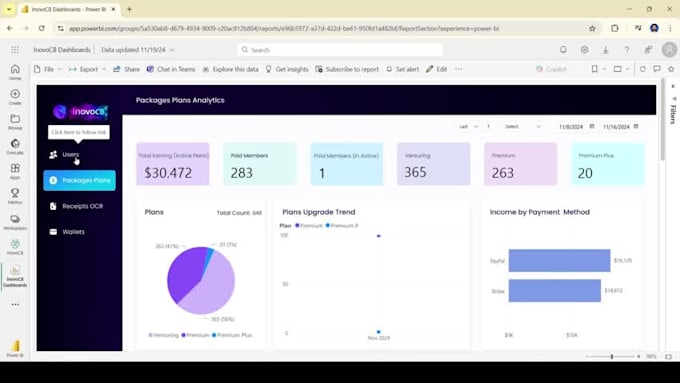Click the feedback icon in header
Viewport: 680px width, 383px height.
click(x=648, y=49)
